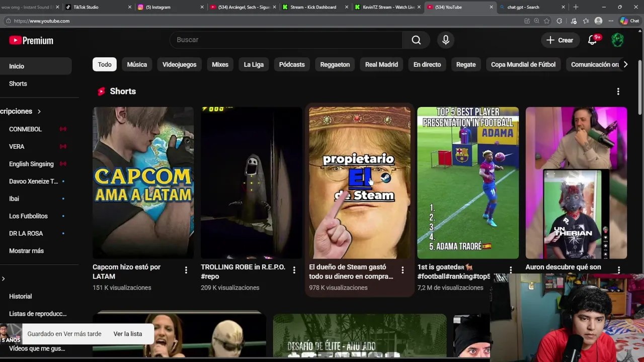Open the CAPCOM AMA A LATAM short thumbnail
Viewport: 644px width, 362px height.
pos(143,183)
